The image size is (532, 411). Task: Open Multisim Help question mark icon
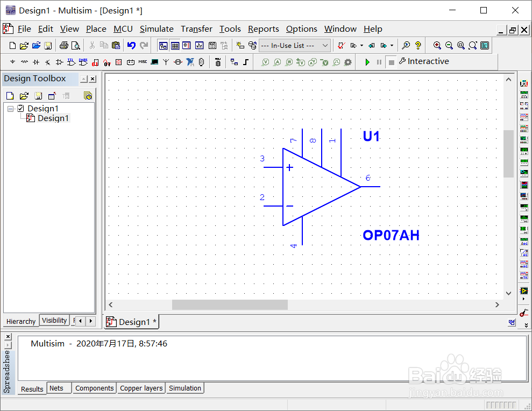(418, 46)
